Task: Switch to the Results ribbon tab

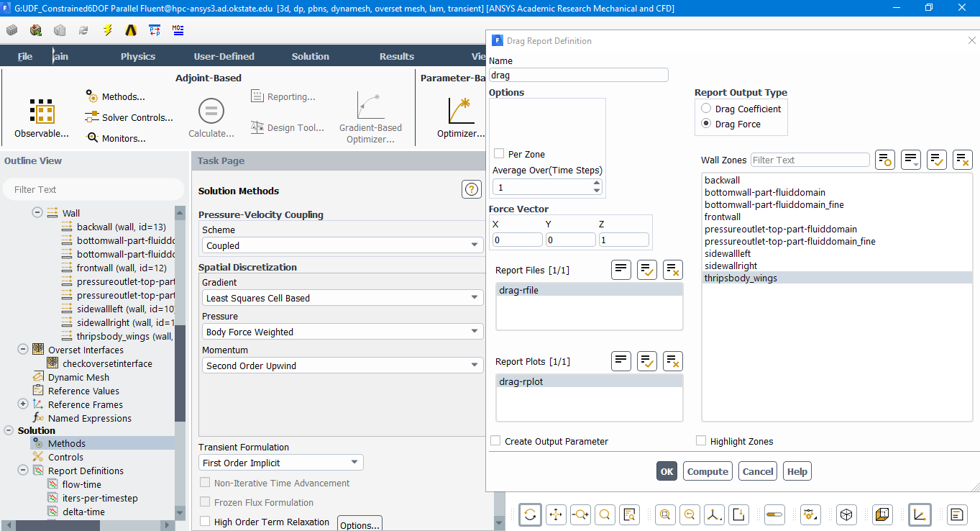Action: pyautogui.click(x=397, y=56)
